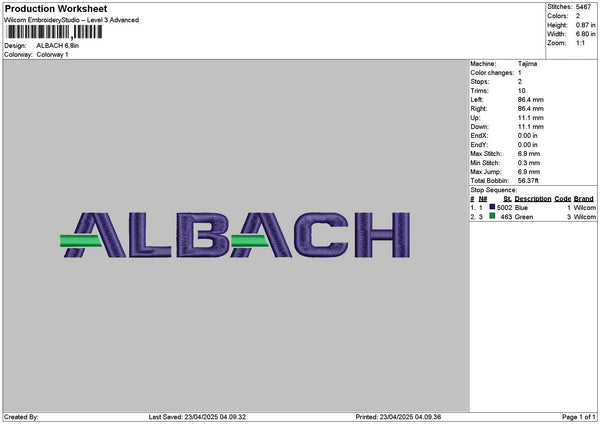
Task: Click the Left value '86.4 mm'
Action: pyautogui.click(x=531, y=99)
